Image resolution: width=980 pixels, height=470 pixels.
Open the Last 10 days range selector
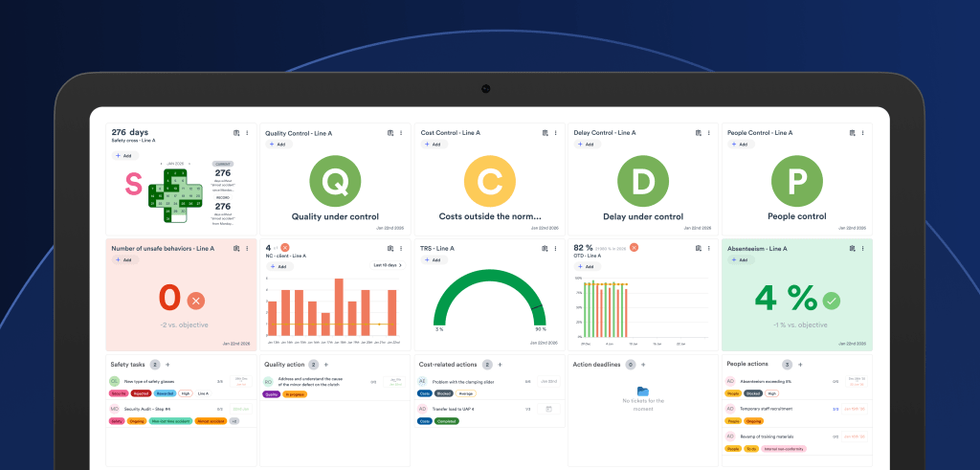387,265
